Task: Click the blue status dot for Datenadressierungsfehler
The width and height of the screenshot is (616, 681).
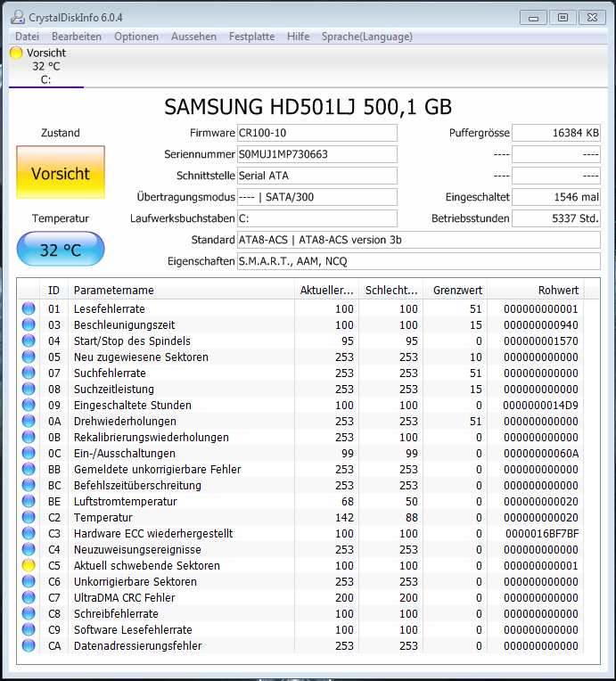Action: (x=29, y=646)
